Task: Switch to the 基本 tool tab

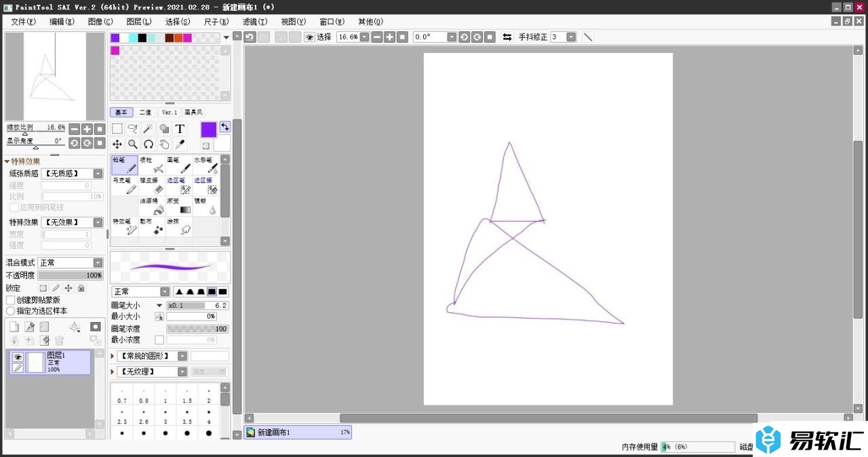Action: [x=121, y=113]
